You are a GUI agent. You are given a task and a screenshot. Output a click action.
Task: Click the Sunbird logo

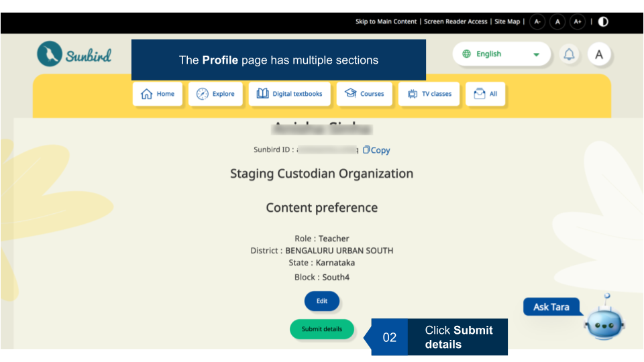(74, 54)
